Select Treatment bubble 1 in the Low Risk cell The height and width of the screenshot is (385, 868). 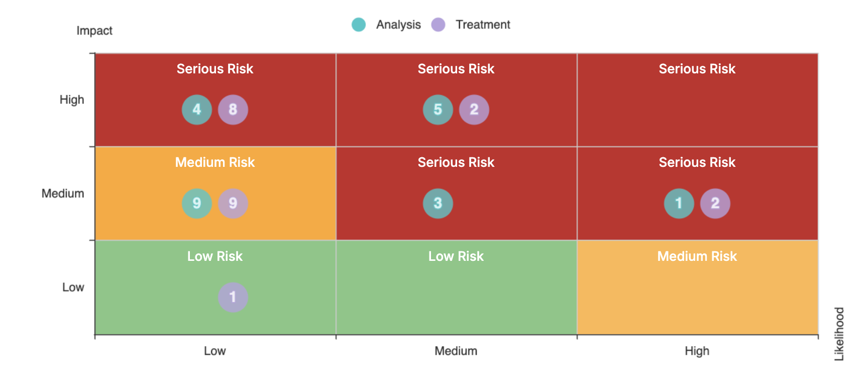click(x=233, y=297)
